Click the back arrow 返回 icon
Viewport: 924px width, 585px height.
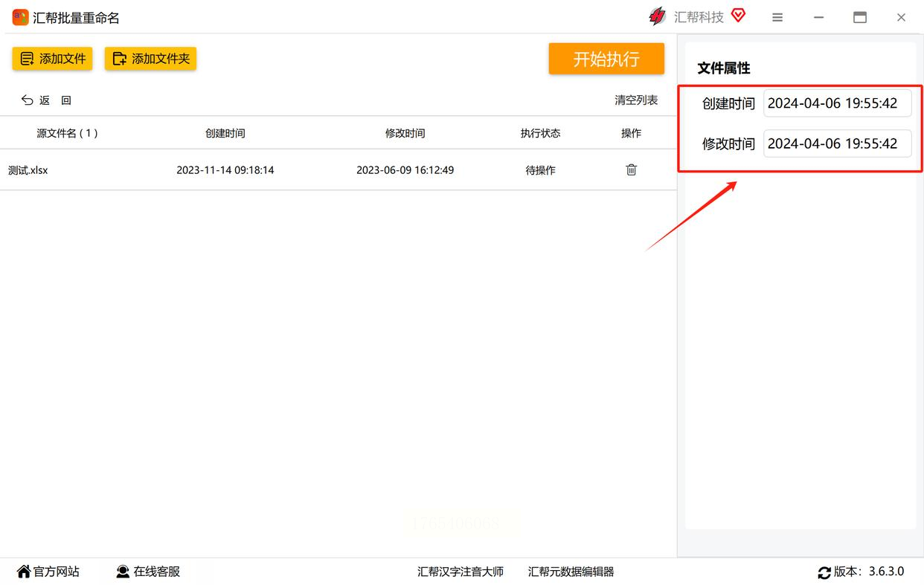(x=28, y=100)
